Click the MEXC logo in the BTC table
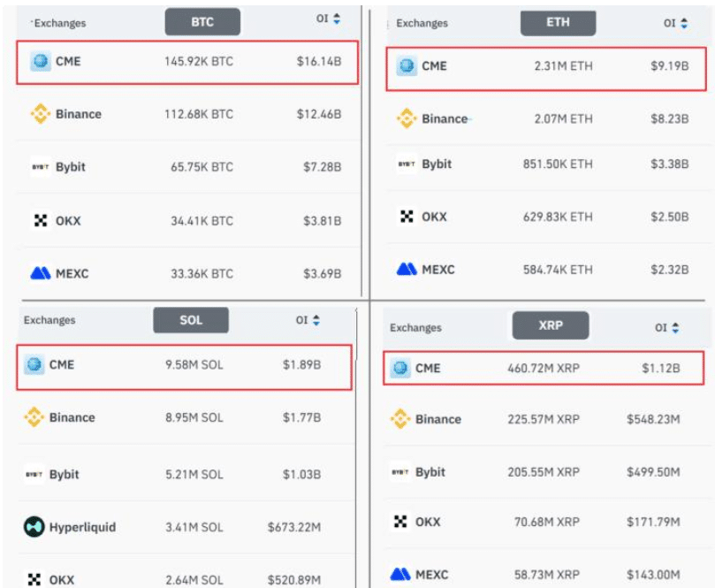This screenshot has height=588, width=715. pos(41,273)
